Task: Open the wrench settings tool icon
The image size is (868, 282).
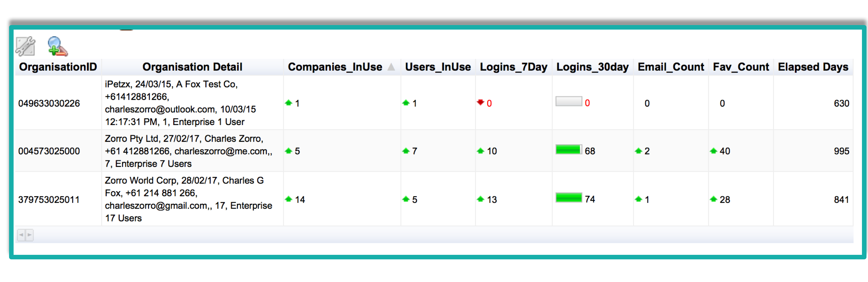Action: (25, 46)
